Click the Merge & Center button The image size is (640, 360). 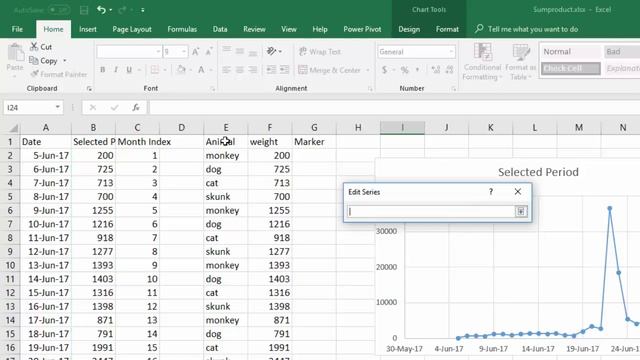329,70
